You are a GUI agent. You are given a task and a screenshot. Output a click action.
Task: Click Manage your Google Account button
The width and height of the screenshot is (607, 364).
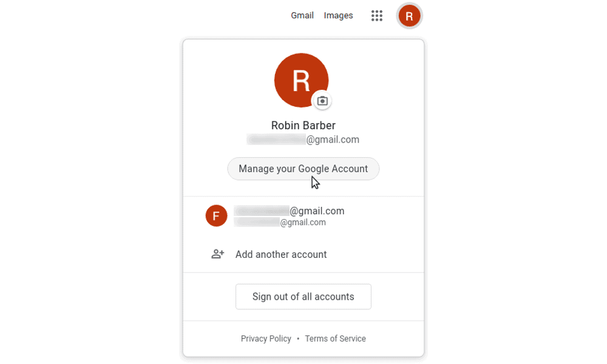click(303, 169)
